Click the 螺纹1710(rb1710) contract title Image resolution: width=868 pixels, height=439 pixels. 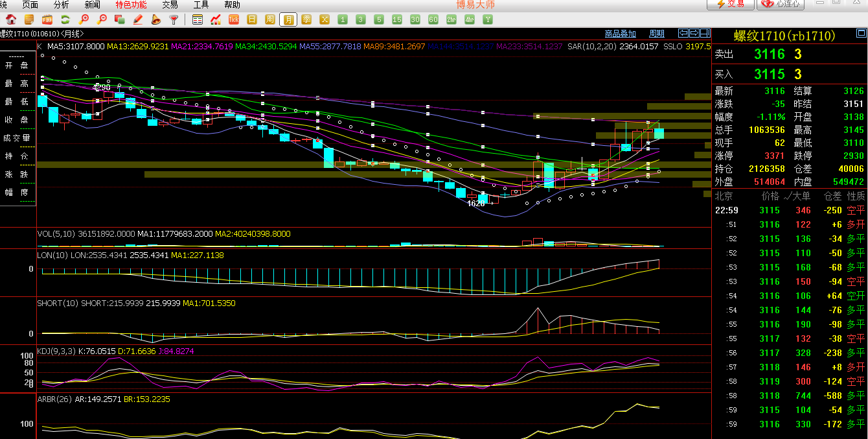[784, 36]
